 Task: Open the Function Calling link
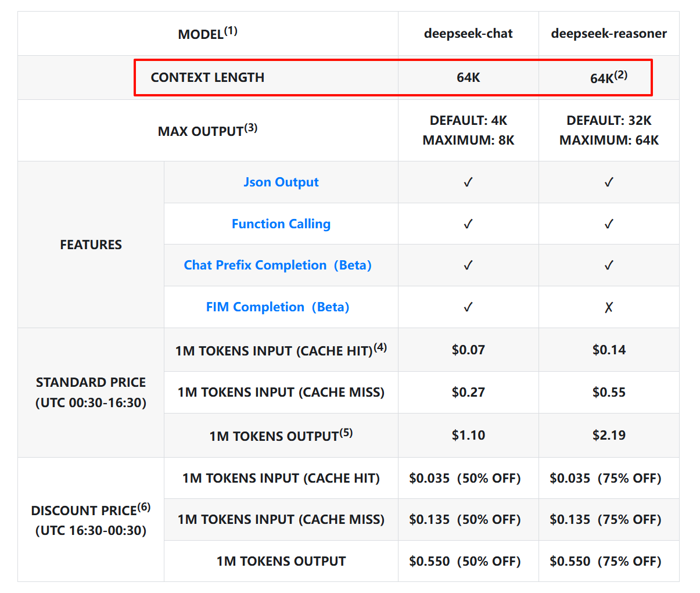(x=281, y=224)
